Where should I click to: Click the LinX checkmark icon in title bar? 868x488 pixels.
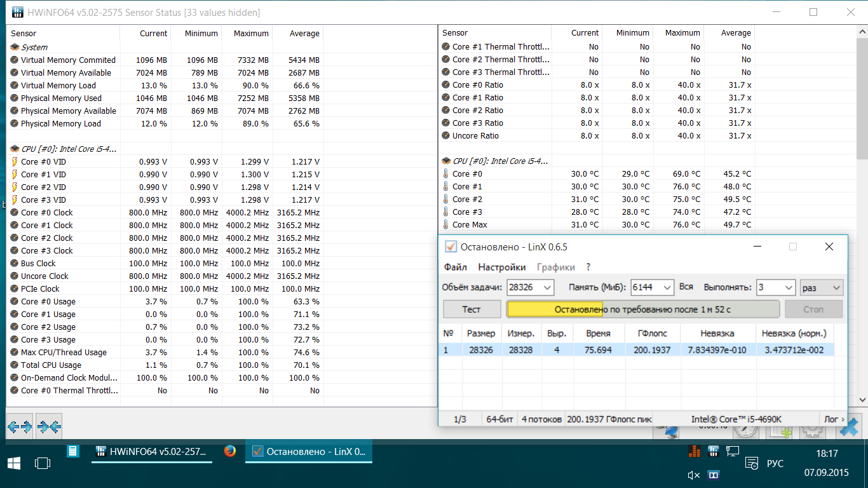pos(451,247)
